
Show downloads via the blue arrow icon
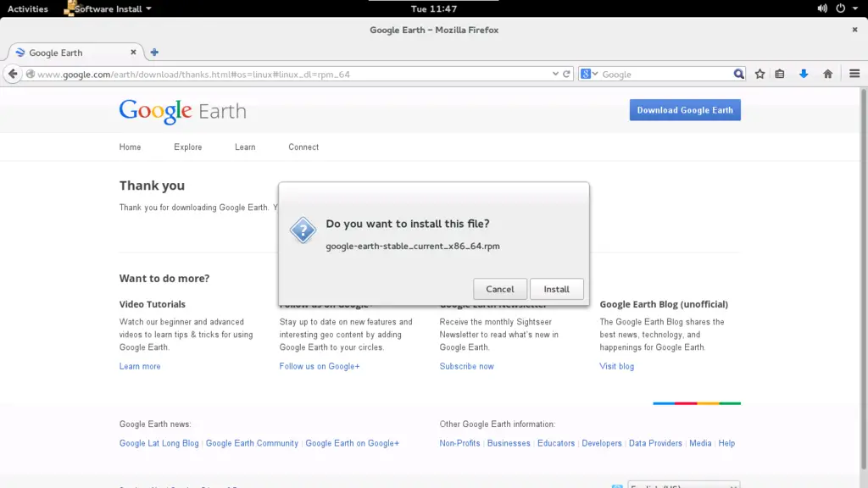click(804, 75)
